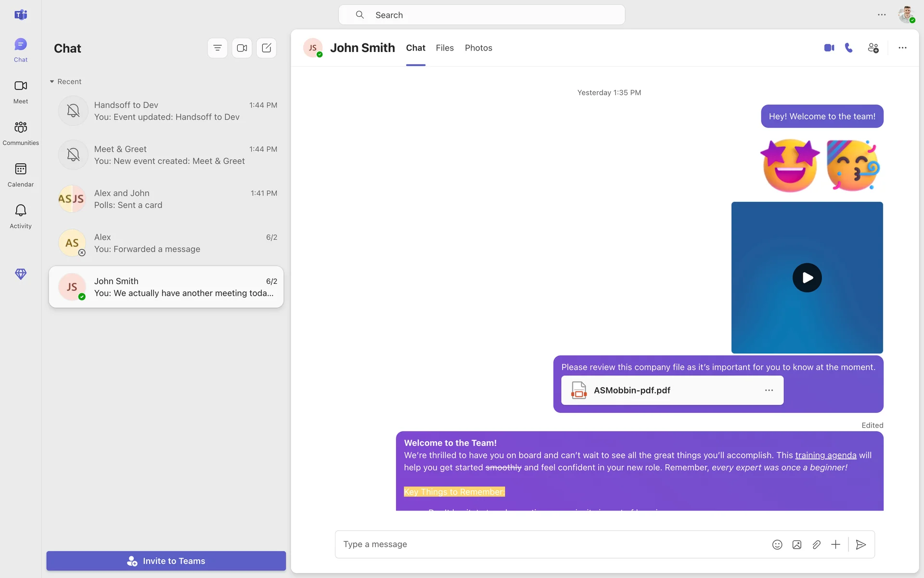Open the Photos tab
The height and width of the screenshot is (578, 924).
pos(478,48)
